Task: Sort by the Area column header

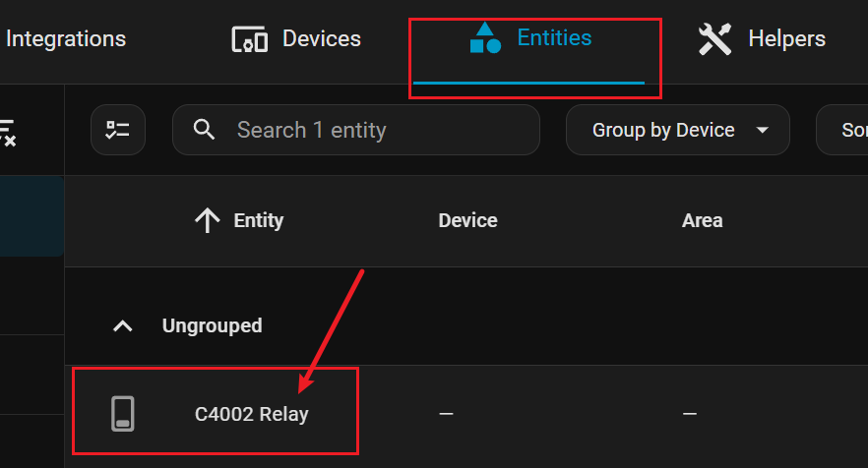Action: (x=702, y=221)
